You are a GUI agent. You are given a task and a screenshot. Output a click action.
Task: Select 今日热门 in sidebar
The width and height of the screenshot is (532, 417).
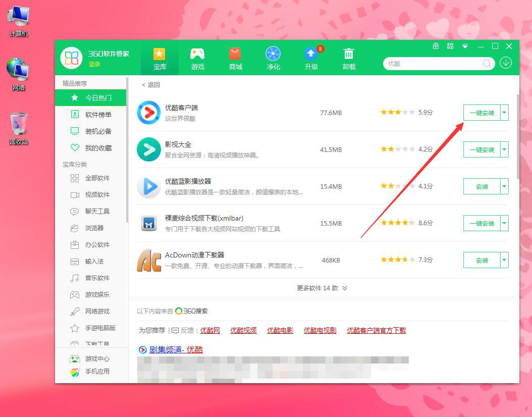(90, 98)
